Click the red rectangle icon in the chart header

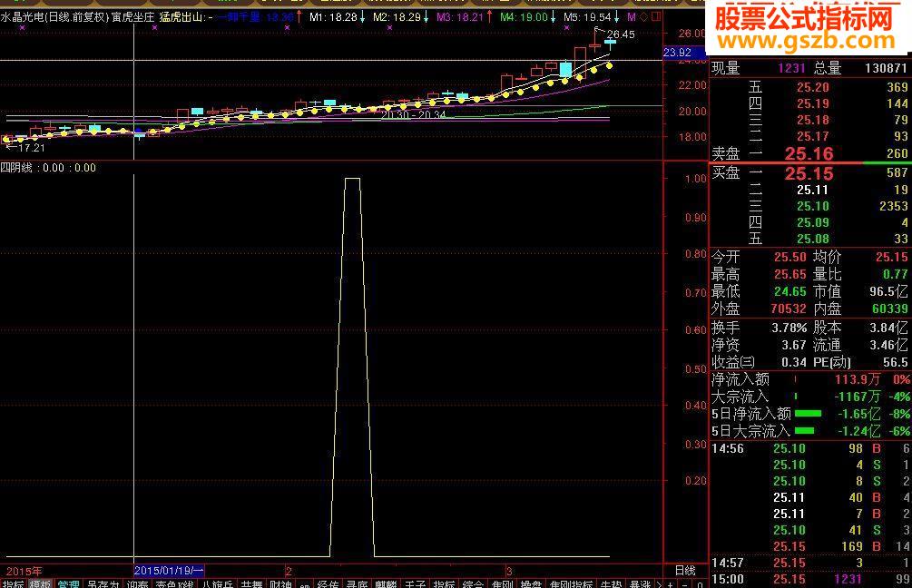(656, 17)
